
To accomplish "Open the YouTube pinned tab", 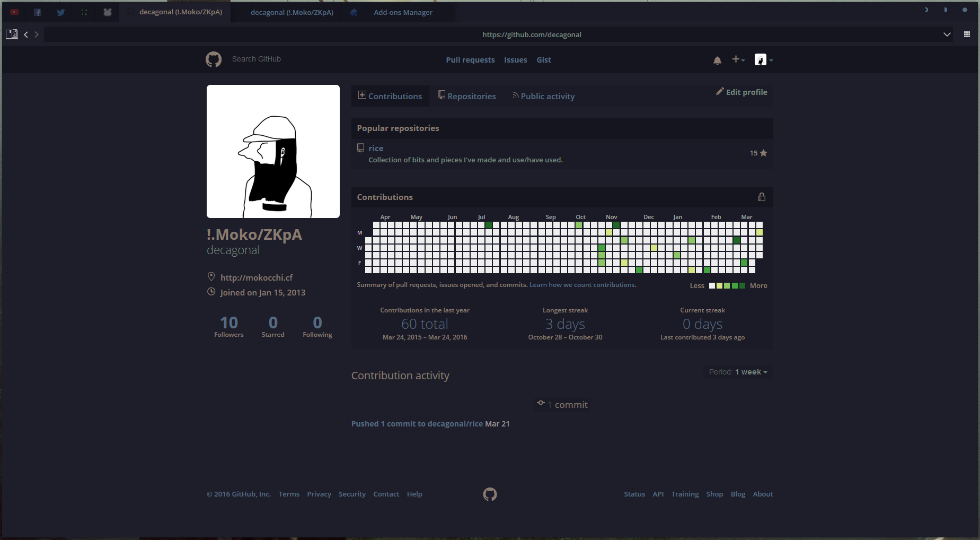I will (x=14, y=12).
